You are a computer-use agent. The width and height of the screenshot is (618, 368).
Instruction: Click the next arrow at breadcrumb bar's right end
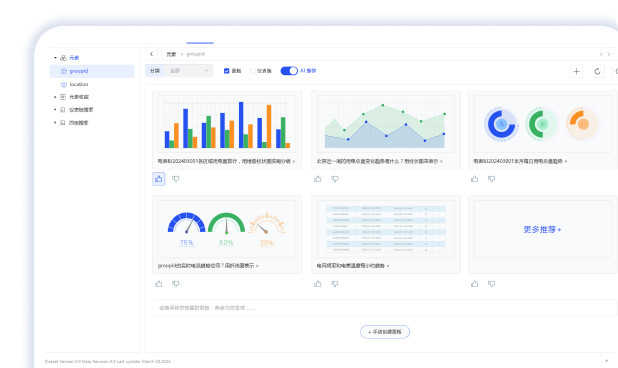[x=609, y=54]
